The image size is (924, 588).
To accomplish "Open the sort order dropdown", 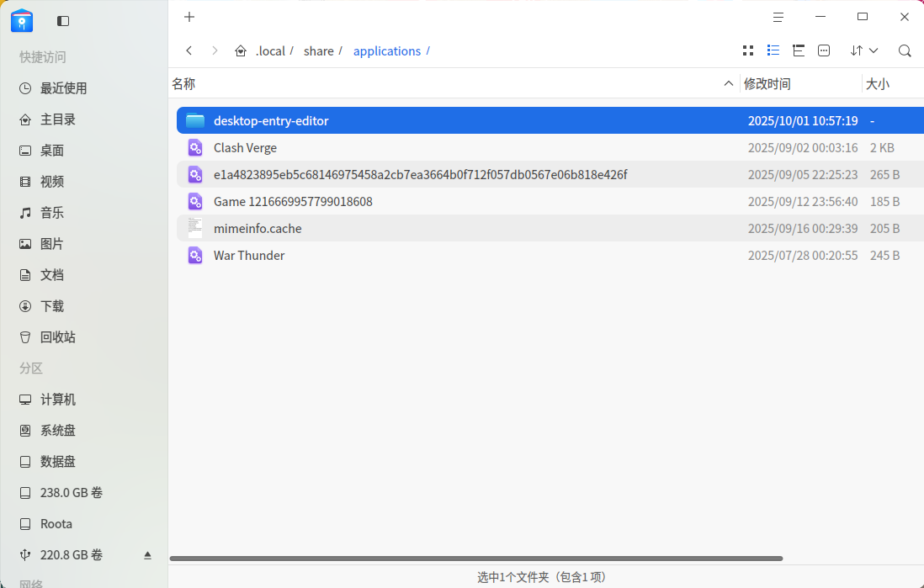I will tap(863, 50).
